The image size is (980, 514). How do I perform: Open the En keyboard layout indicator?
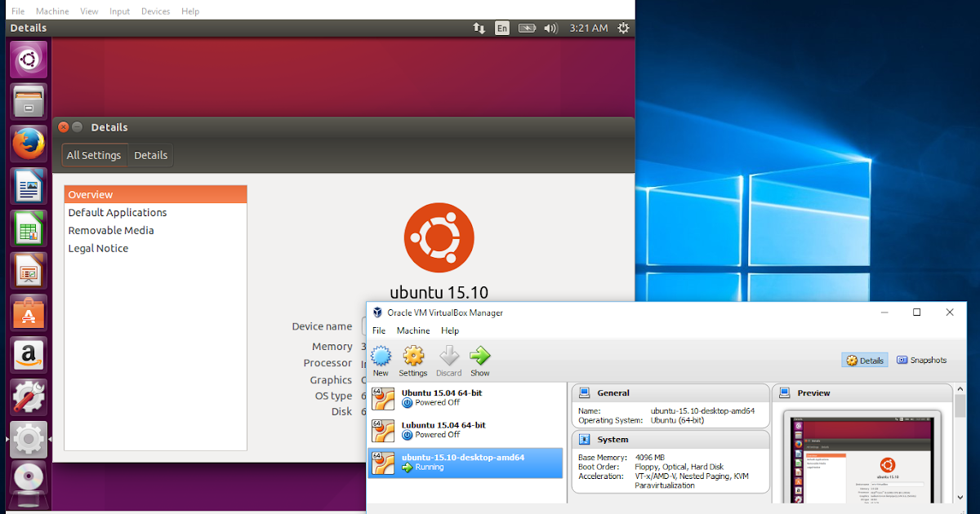point(502,28)
